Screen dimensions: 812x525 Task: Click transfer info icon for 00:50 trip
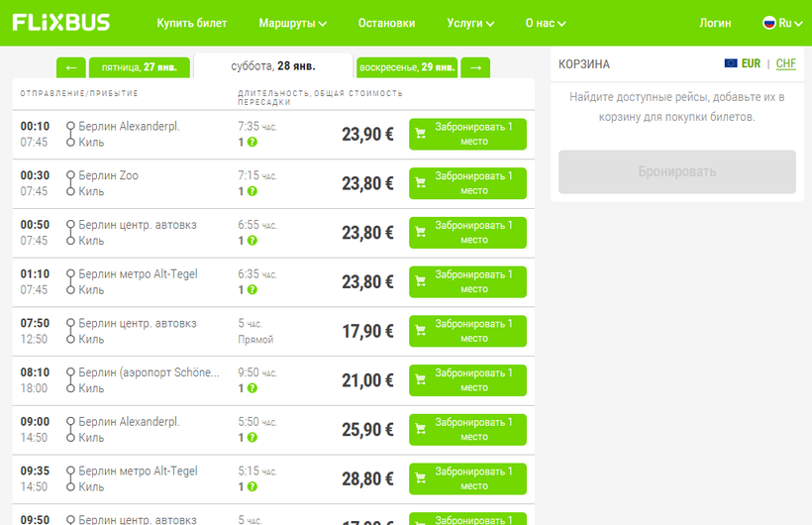[252, 241]
